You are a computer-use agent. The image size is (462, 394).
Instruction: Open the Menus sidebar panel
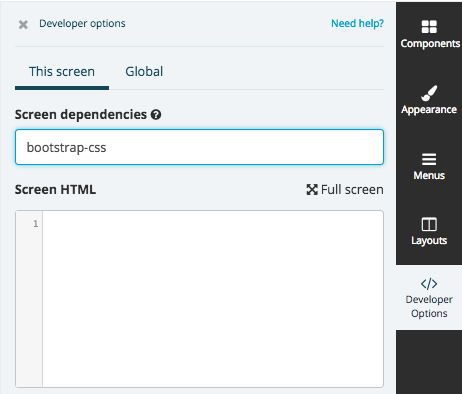(x=429, y=166)
